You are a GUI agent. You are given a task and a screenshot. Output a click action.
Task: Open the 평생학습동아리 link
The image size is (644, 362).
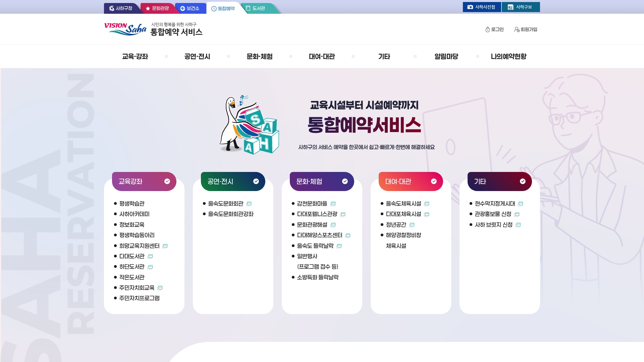click(x=137, y=235)
